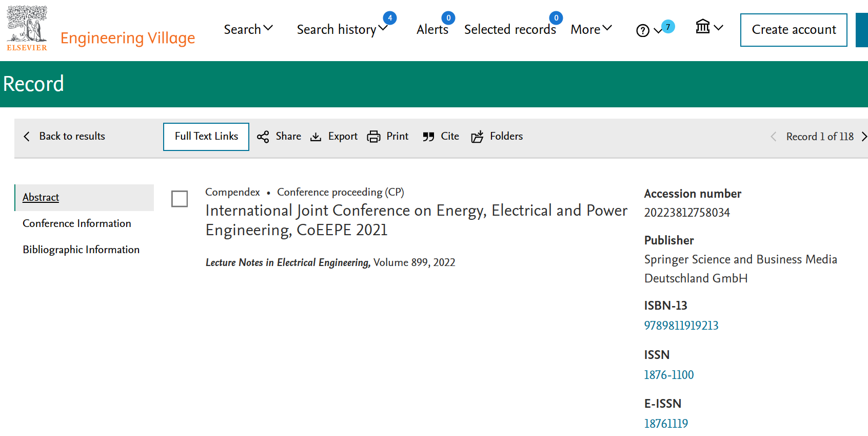Open ISBN-13 link 9789811919213
The image size is (868, 436).
coord(681,326)
